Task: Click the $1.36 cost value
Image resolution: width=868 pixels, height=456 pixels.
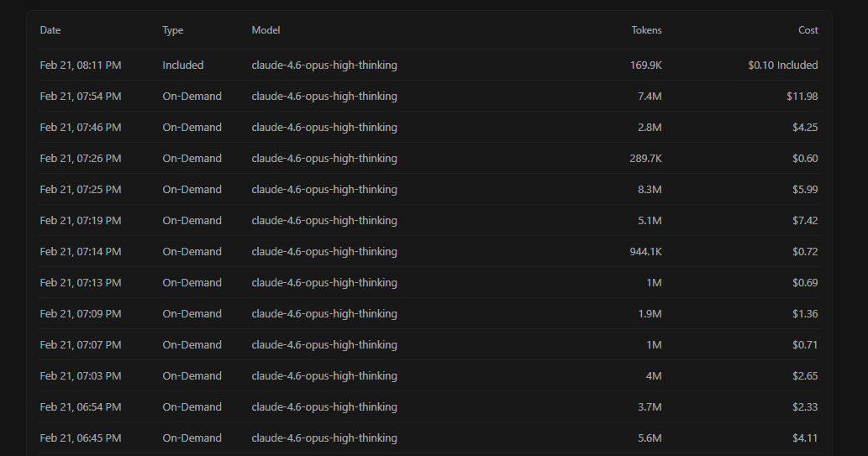Action: pos(805,313)
